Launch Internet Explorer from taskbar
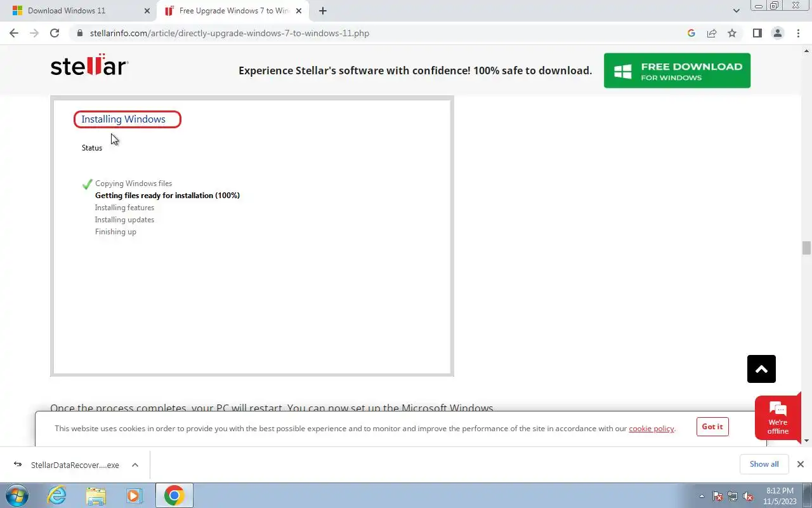This screenshot has height=508, width=812. [57, 495]
